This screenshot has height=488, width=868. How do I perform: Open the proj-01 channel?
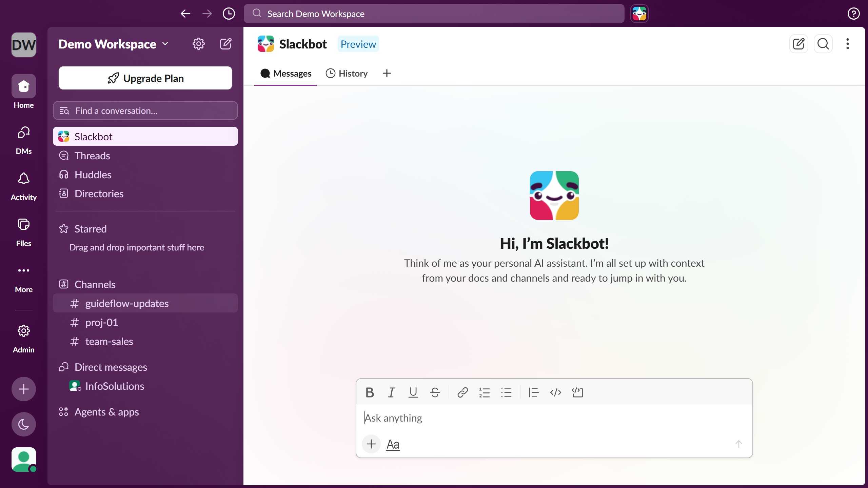pyautogui.click(x=145, y=322)
